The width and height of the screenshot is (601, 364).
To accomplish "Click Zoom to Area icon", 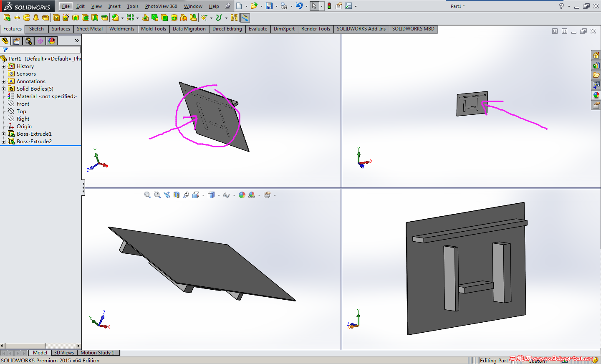I will click(x=157, y=195).
